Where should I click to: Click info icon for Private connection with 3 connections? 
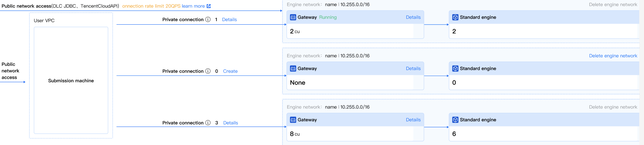pos(208,123)
